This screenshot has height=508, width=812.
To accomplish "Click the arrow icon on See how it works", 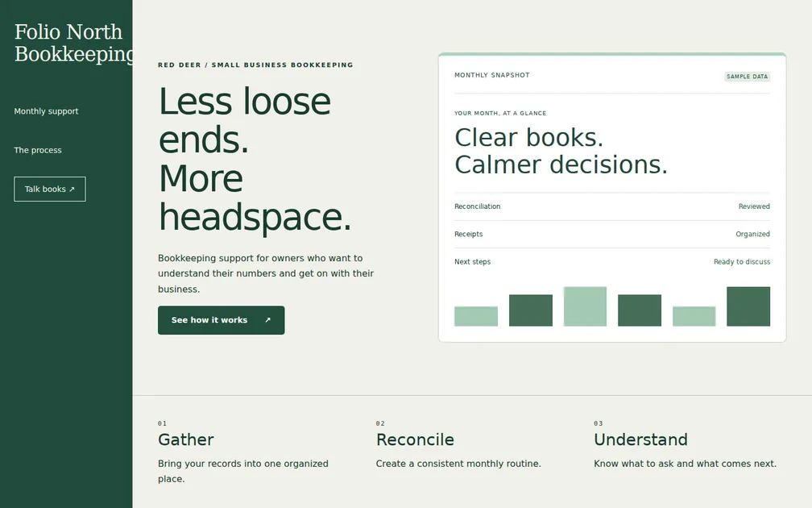I will pyautogui.click(x=267, y=320).
